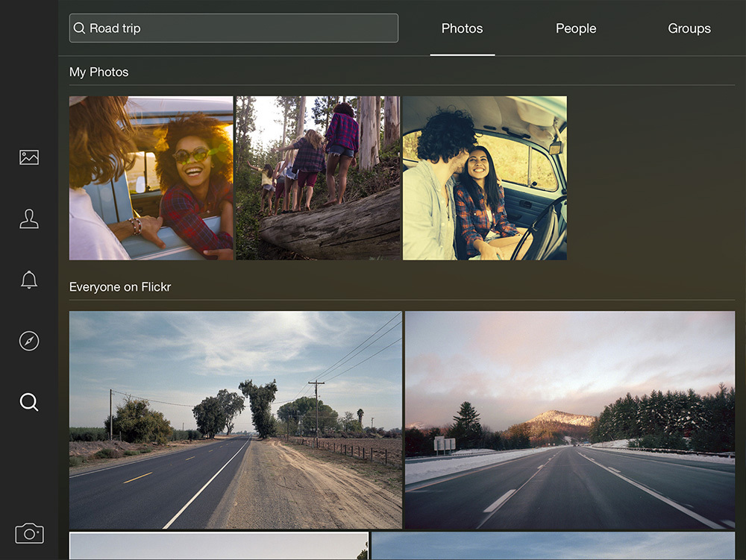The image size is (746, 560).
Task: Open country road with power lines photo
Action: [x=235, y=420]
